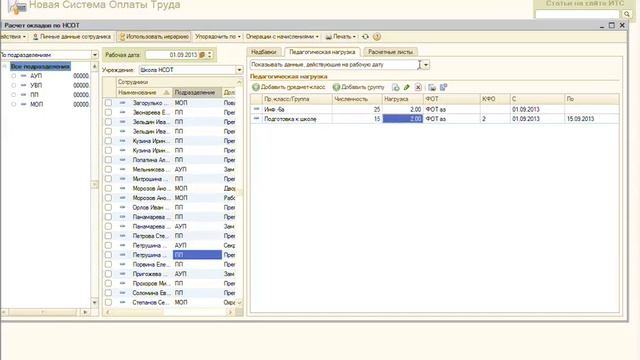This screenshot has height=360, width=640.
Task: Click the ИТС search magnifier icon
Action: click(x=627, y=14)
